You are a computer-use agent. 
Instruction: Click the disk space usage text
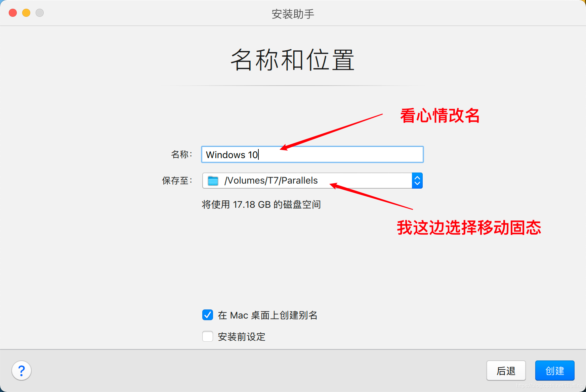coord(261,204)
